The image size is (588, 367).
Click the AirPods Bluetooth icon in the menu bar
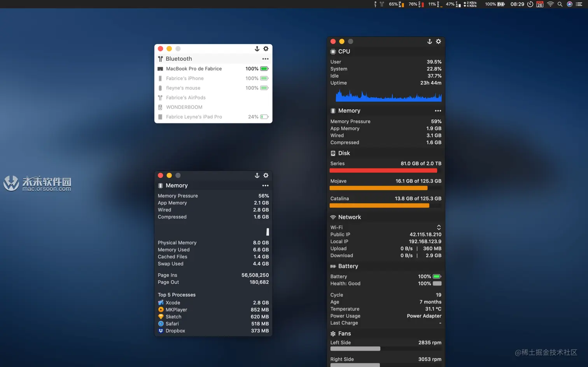tap(381, 4)
